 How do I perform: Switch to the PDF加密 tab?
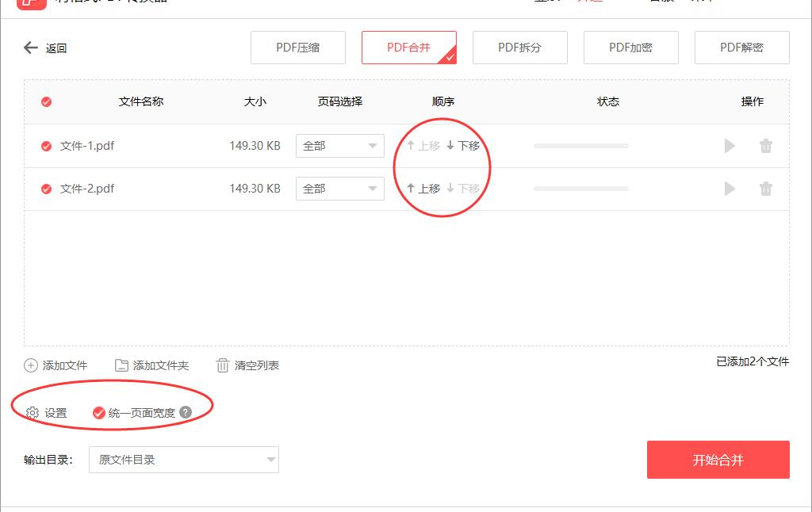[x=630, y=48]
